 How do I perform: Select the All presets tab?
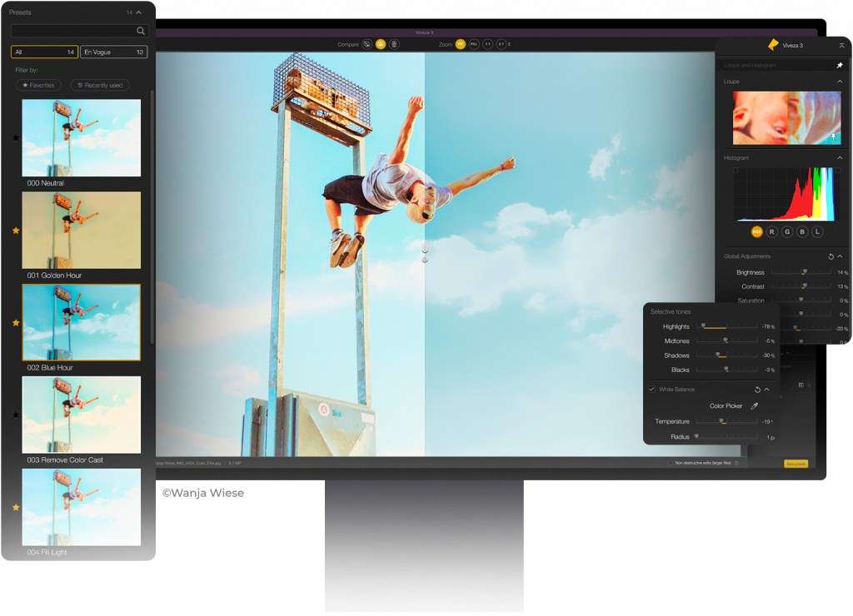(x=44, y=52)
